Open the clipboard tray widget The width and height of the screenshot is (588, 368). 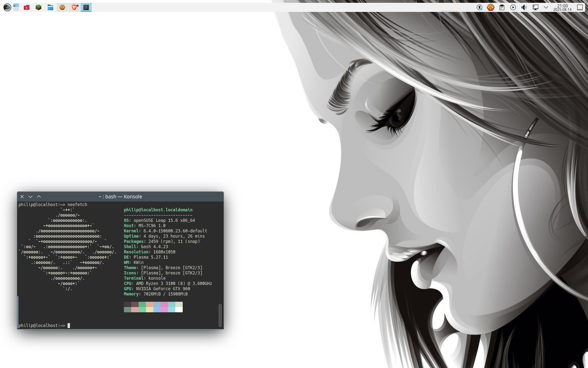pos(502,7)
